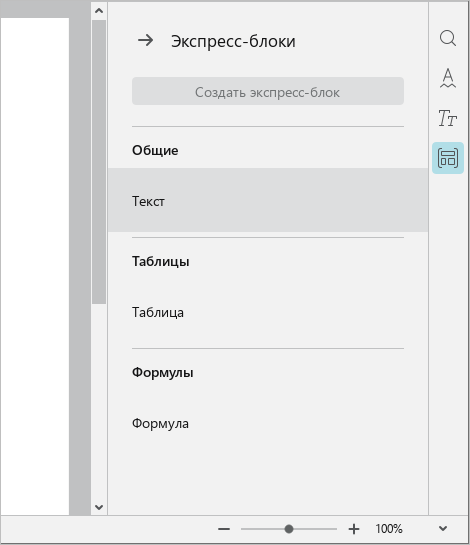Open the text styles Tт icon
470x545 pixels.
click(448, 118)
